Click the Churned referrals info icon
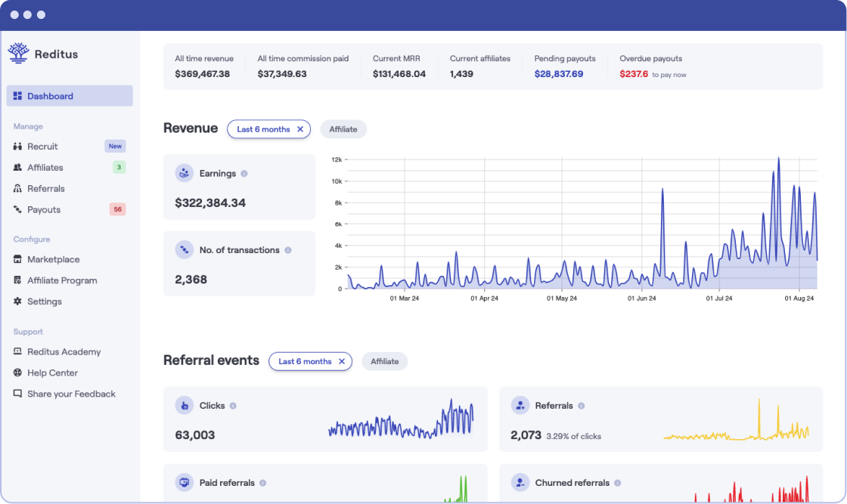 pos(617,483)
